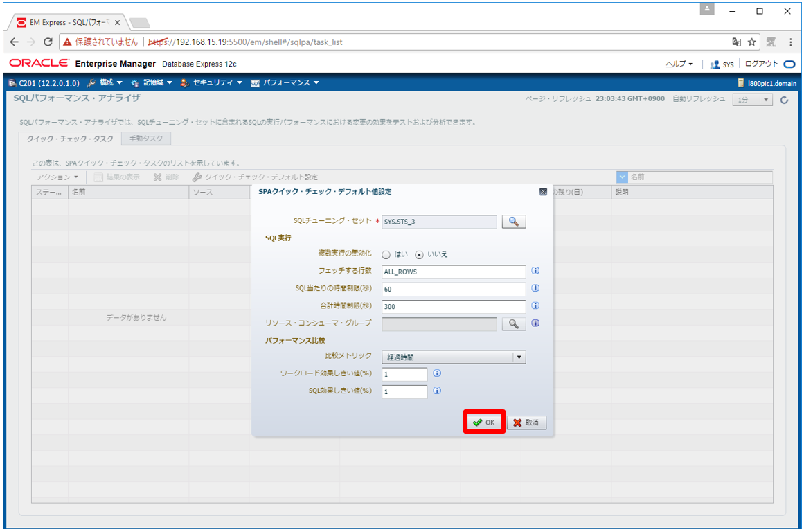Open the auto refresh interval dropdown
The height and width of the screenshot is (532, 804).
tap(753, 100)
